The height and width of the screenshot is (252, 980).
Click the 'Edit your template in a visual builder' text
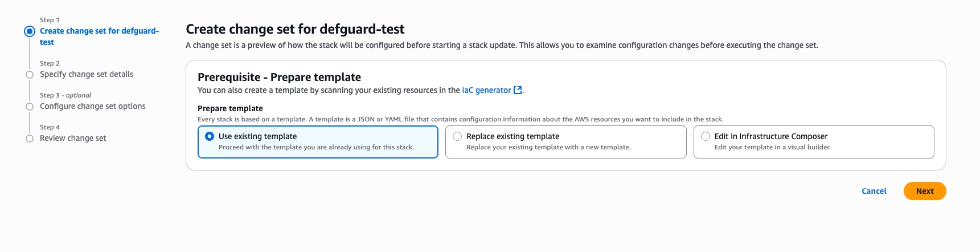(772, 147)
